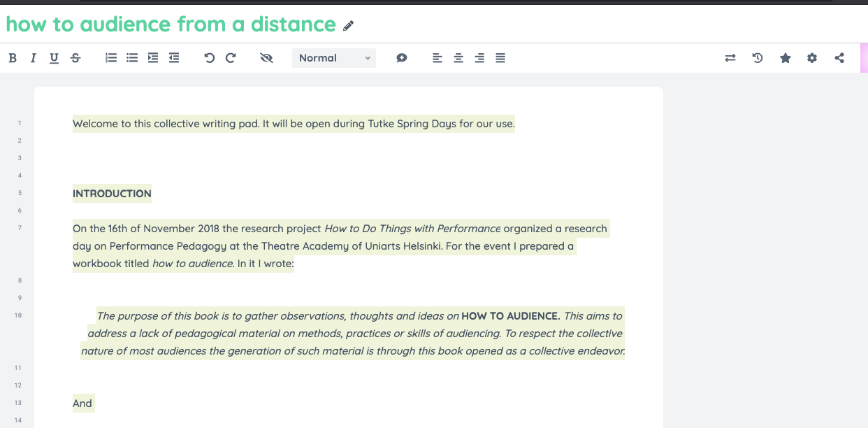868x428 pixels.
Task: Open the timeslider history icon
Action: tap(758, 58)
